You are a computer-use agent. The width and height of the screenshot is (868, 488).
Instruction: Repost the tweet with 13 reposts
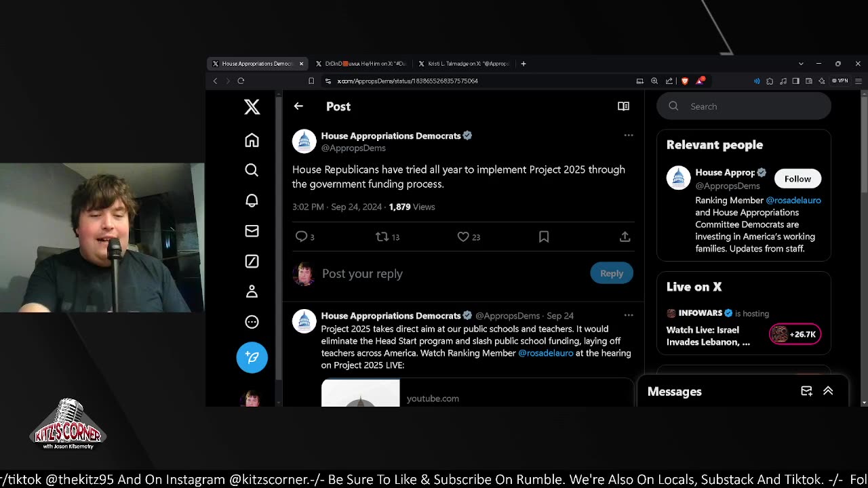click(387, 237)
